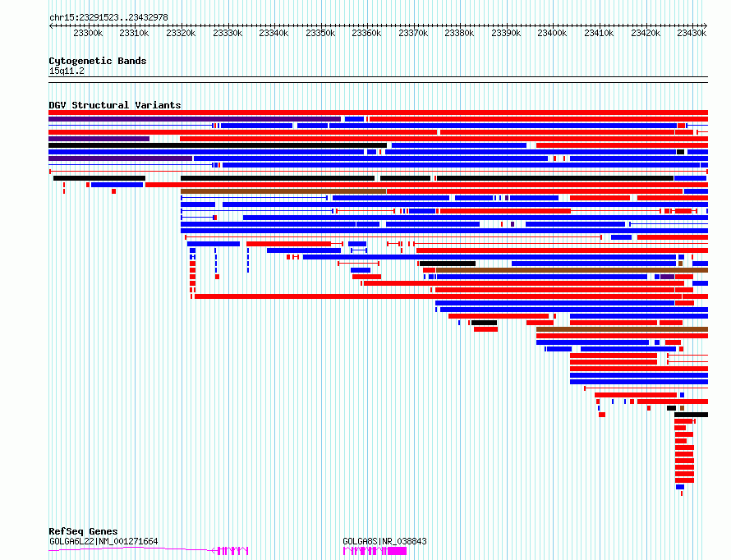Click the black variant bar spanning left edge to 23364k
This screenshot has width=731, height=560.
point(218,145)
